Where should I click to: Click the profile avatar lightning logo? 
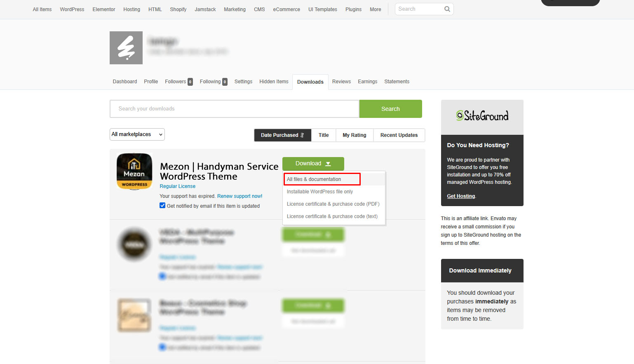coord(126,48)
